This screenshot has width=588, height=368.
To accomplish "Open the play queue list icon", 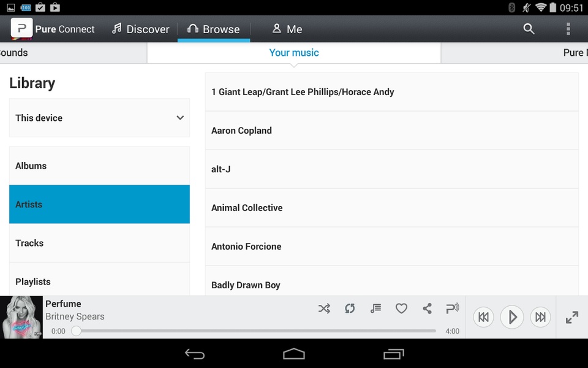I will 375,309.
